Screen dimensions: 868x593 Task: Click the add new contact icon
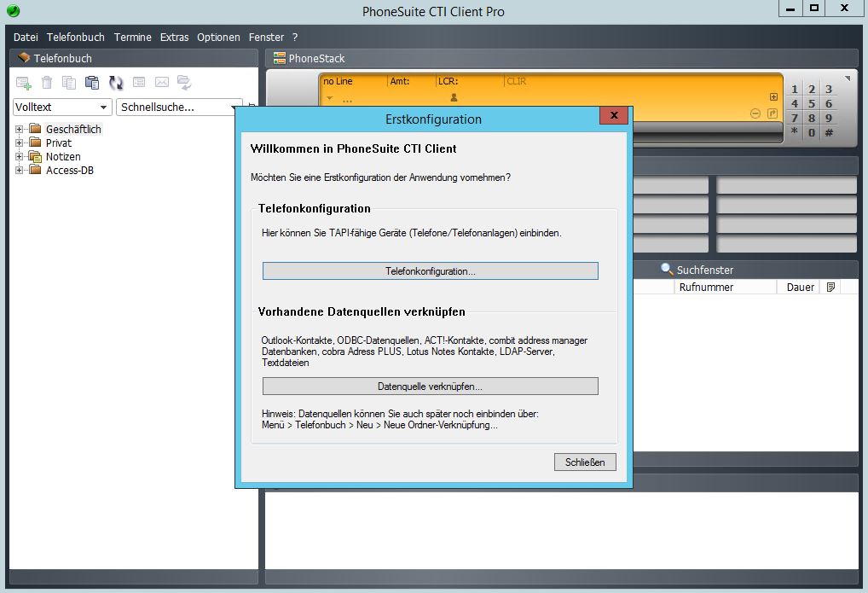click(24, 83)
